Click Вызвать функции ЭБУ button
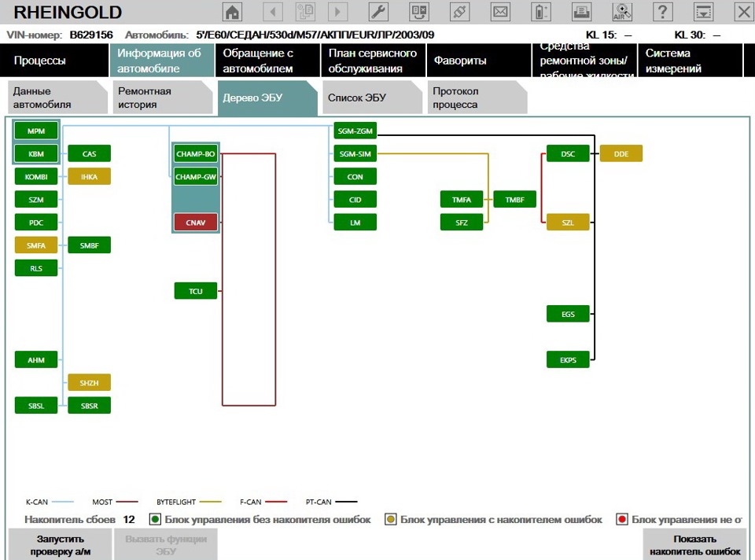The height and width of the screenshot is (560, 755). pyautogui.click(x=166, y=544)
